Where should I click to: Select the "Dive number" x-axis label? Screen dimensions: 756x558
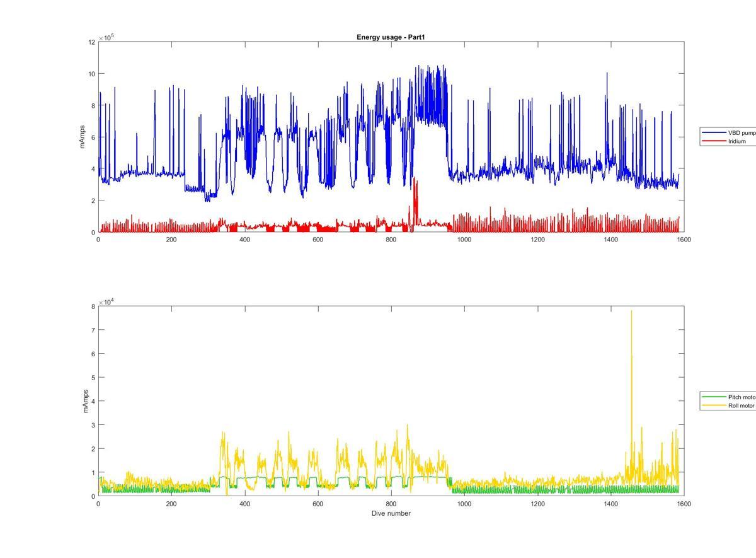click(391, 513)
